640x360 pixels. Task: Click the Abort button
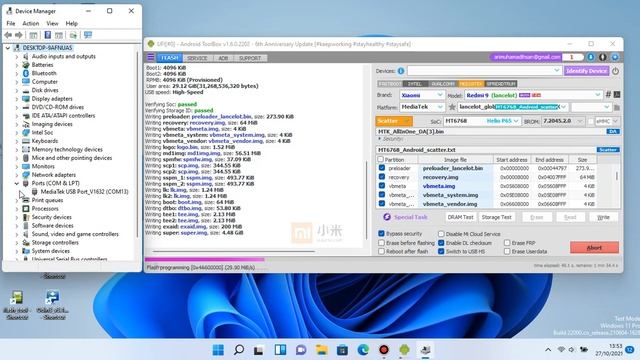coord(594,247)
